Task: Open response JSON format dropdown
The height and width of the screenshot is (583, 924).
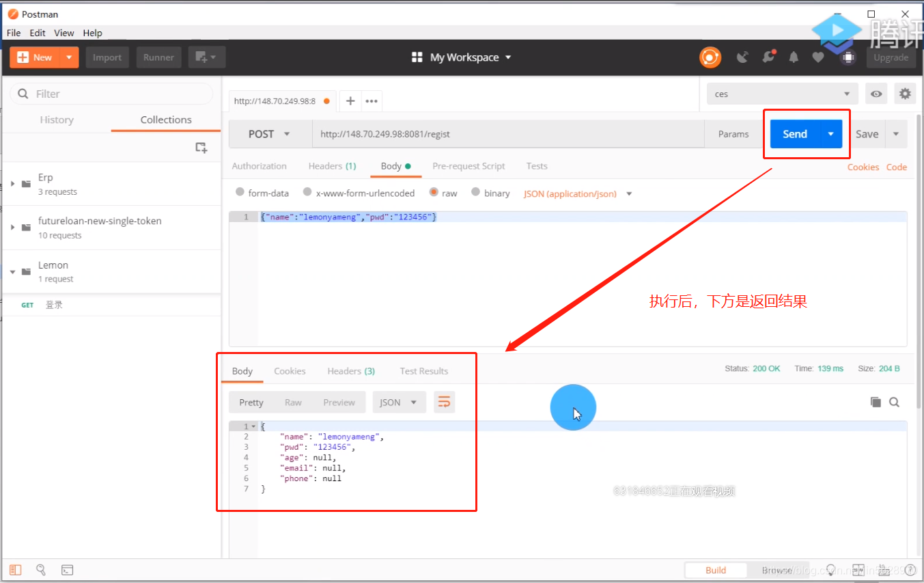Action: pyautogui.click(x=399, y=402)
